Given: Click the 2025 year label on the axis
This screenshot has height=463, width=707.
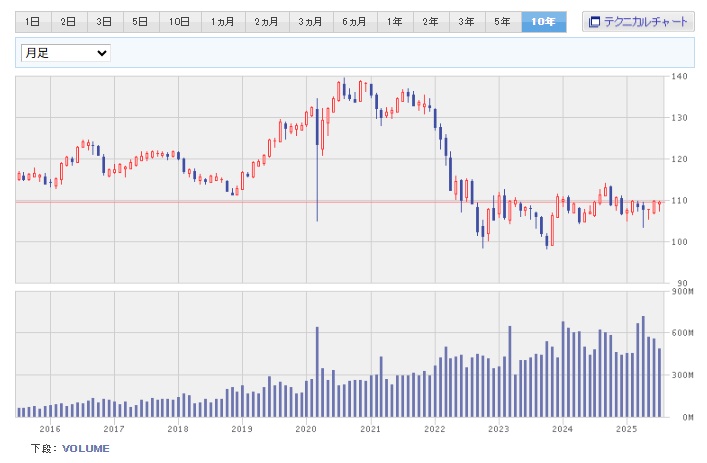Looking at the screenshot, I should click(x=627, y=429).
